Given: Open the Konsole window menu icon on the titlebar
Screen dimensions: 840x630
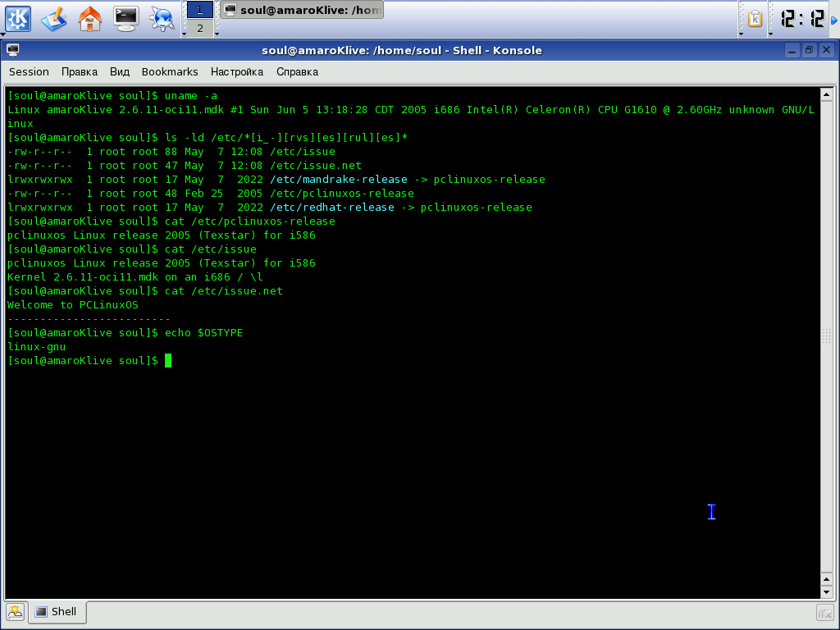Looking at the screenshot, I should tap(13, 50).
